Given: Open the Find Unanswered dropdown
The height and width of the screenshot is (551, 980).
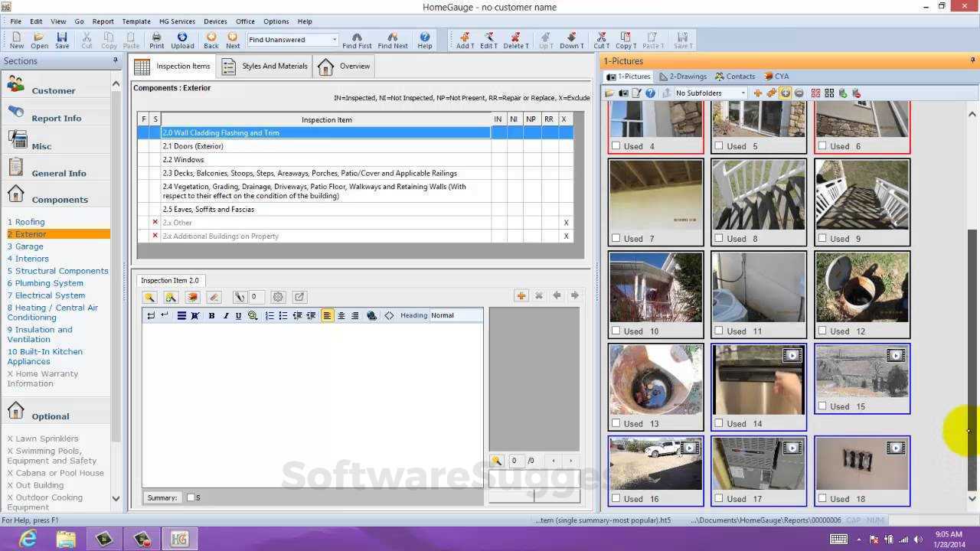Looking at the screenshot, I should click(334, 40).
